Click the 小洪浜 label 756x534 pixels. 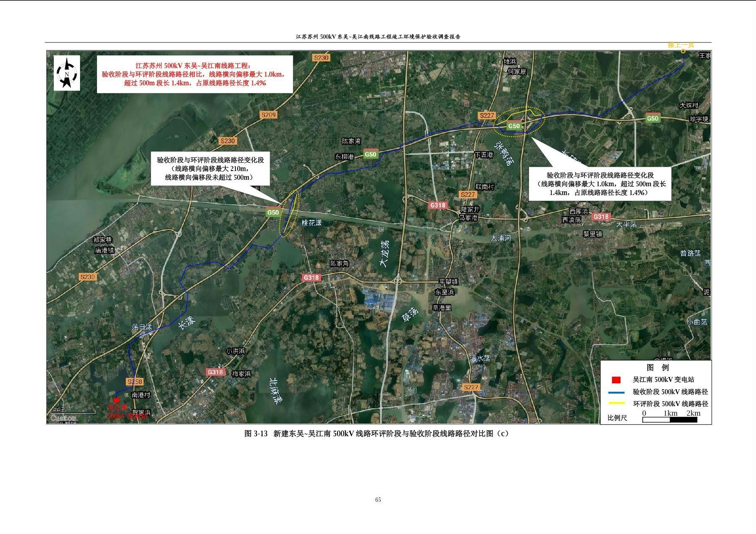(235, 351)
